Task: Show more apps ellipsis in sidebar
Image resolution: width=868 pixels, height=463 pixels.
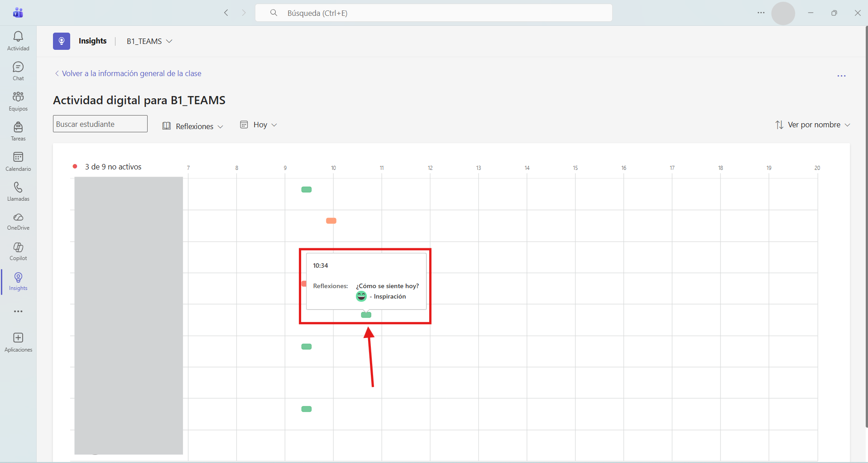Action: 18,312
